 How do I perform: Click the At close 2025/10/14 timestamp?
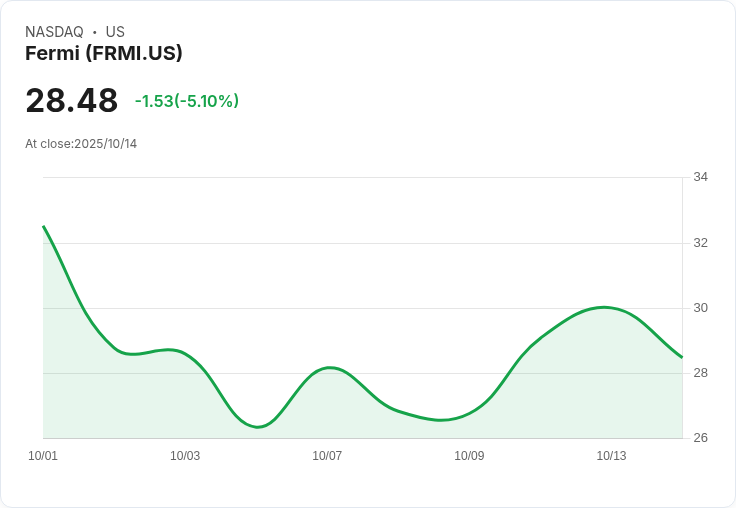81,144
